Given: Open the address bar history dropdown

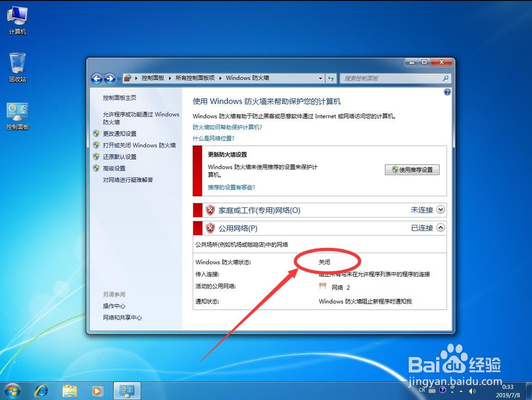Looking at the screenshot, I should [x=320, y=78].
